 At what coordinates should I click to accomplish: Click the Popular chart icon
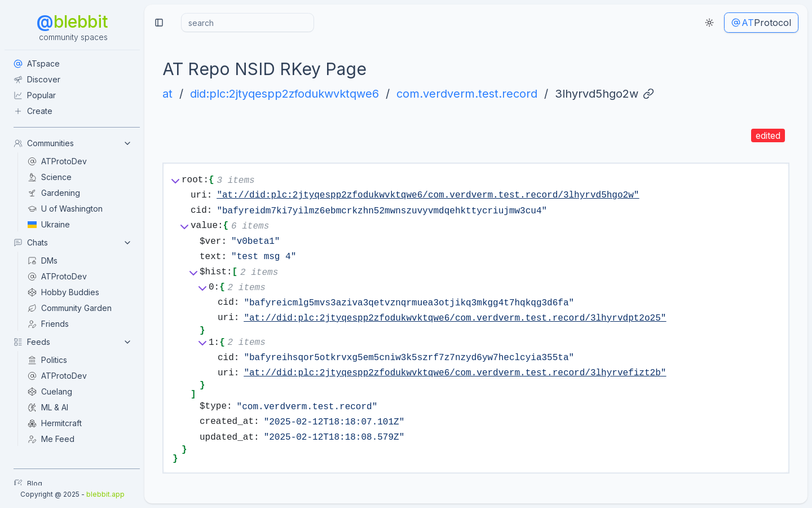[18, 95]
